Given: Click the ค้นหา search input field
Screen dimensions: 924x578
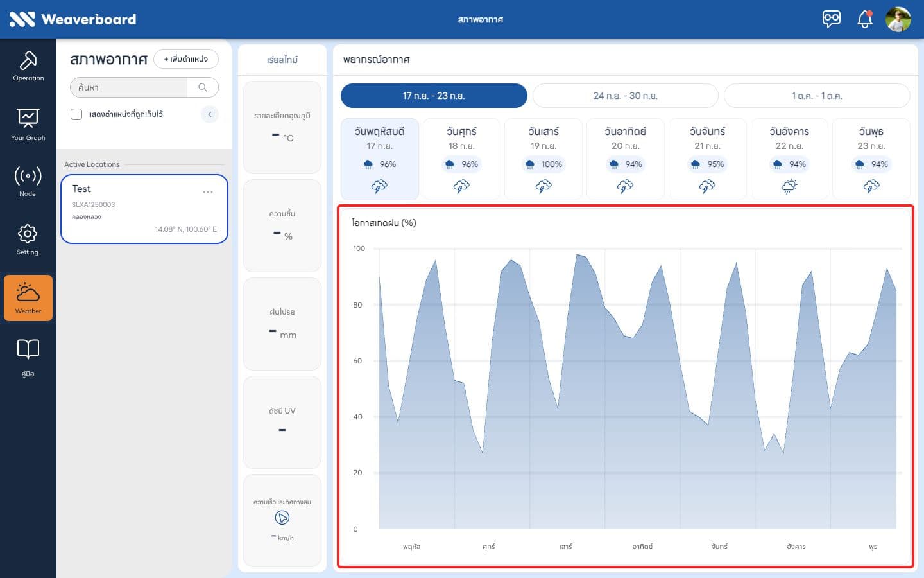Looking at the screenshot, I should tap(129, 87).
